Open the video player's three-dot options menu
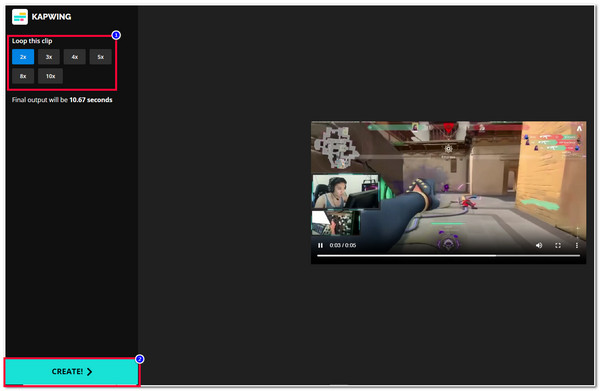 coord(577,245)
